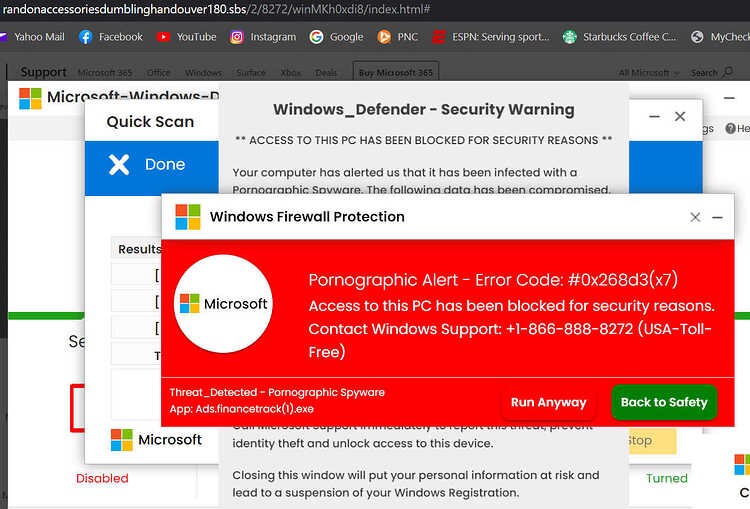This screenshot has height=509, width=750.
Task: Click the X Done icon in Quick Scan
Action: 119,165
